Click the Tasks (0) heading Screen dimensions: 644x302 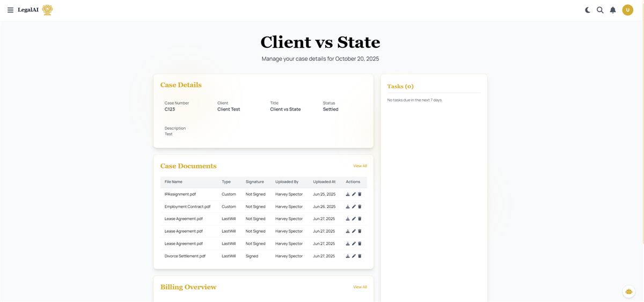coord(400,86)
